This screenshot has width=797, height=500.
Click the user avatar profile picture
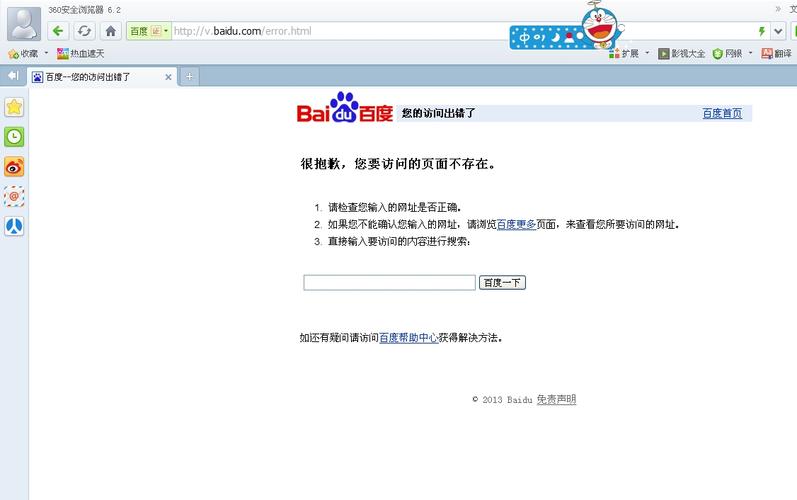(24, 24)
